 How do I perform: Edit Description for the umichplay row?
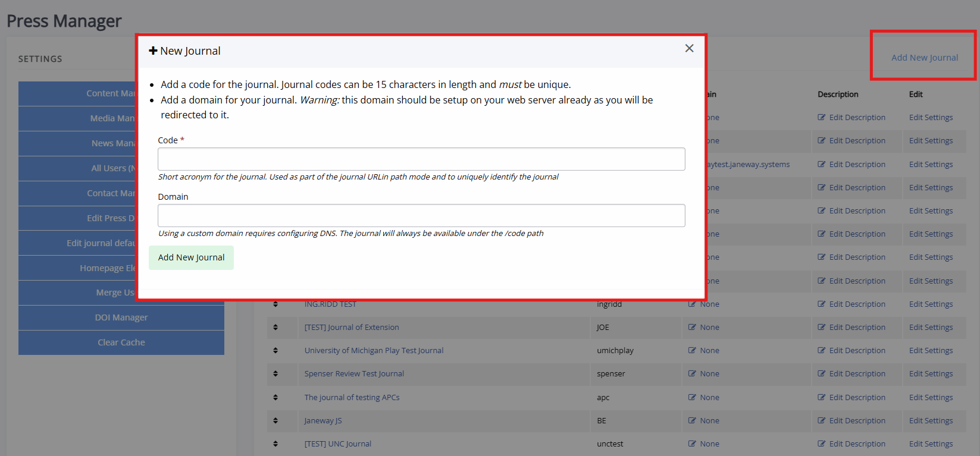(851, 351)
